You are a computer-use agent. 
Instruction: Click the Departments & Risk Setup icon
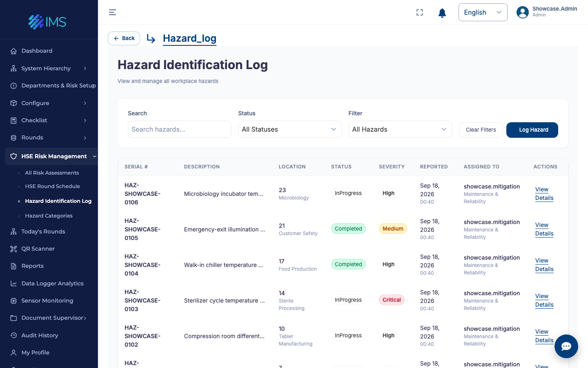pyautogui.click(x=13, y=86)
